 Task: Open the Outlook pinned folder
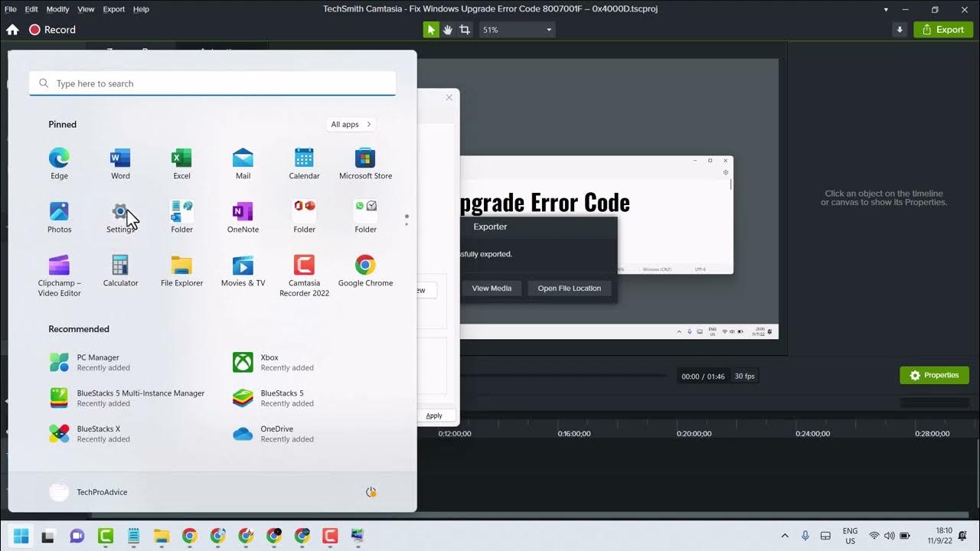click(x=181, y=217)
